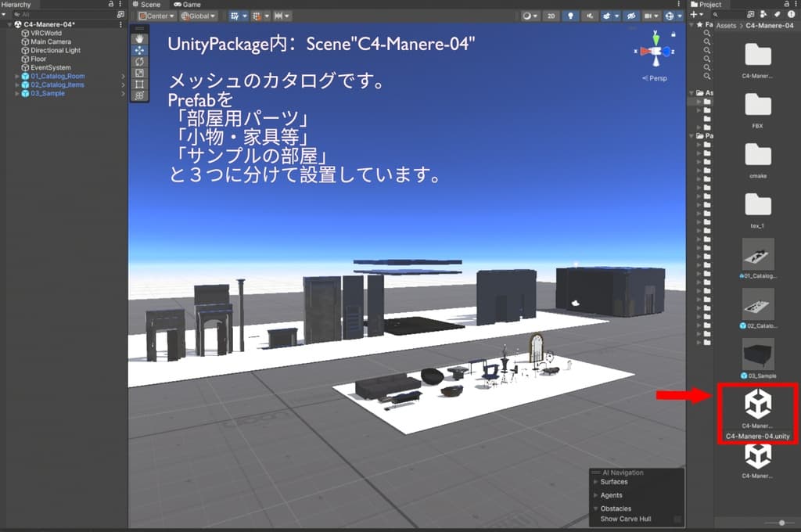Expand 01_Catalog_Room in Hierarchy
This screenshot has width=801, height=532.
tap(17, 76)
